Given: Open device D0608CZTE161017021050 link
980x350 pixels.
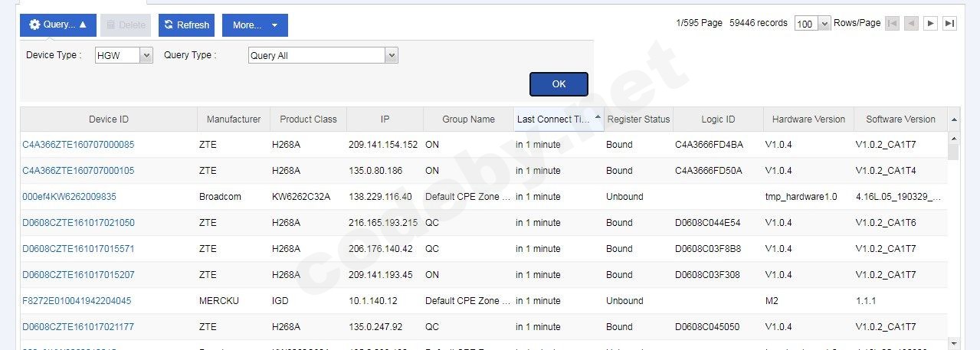Looking at the screenshot, I should (78, 223).
